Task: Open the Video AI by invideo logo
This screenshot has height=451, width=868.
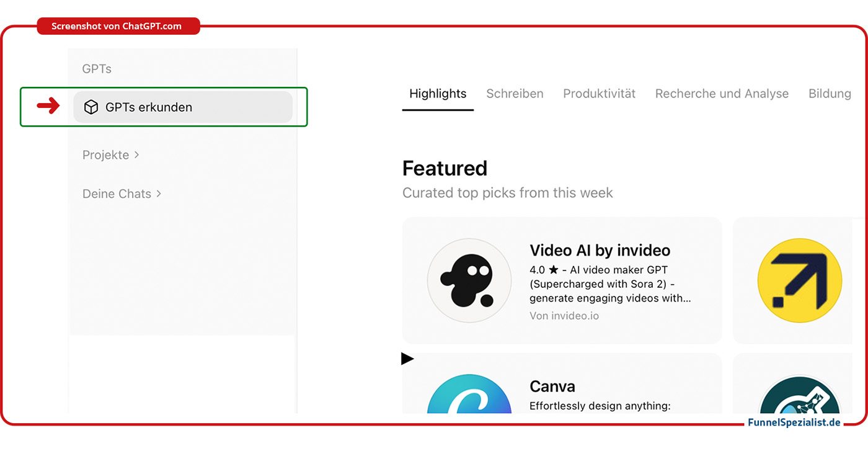Action: point(469,281)
